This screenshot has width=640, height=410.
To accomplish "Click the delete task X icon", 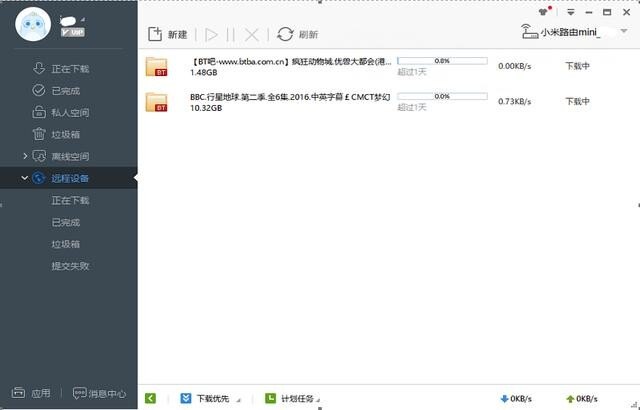I will pos(252,34).
